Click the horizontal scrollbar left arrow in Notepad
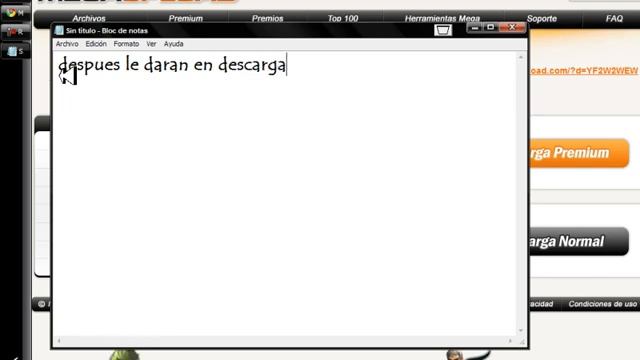Viewport: 640px width, 360px height. point(59,341)
